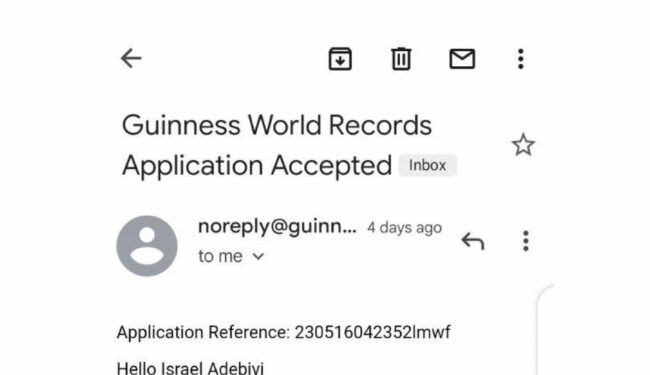
Task: Open the top toolbar three-dot menu
Action: pyautogui.click(x=521, y=59)
